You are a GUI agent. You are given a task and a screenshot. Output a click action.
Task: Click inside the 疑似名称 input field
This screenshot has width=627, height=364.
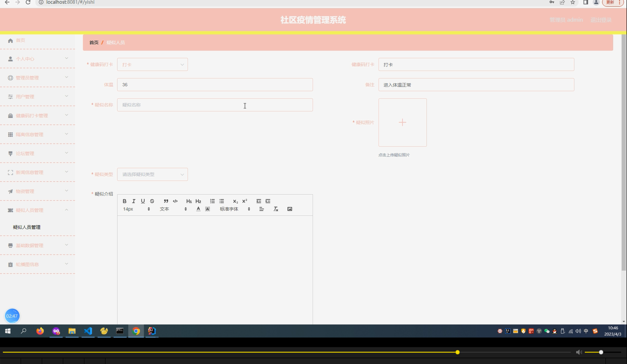tap(215, 105)
